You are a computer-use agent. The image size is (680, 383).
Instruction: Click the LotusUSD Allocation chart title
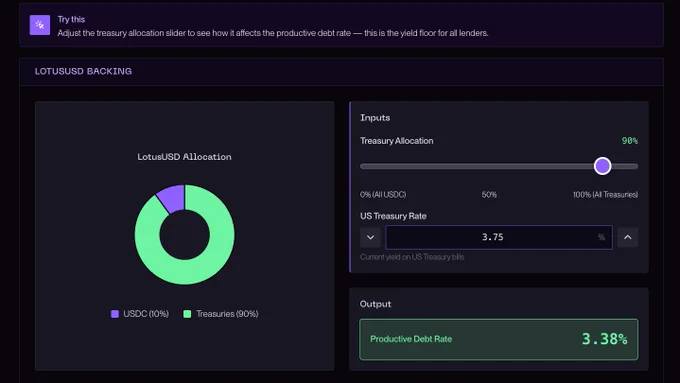184,157
